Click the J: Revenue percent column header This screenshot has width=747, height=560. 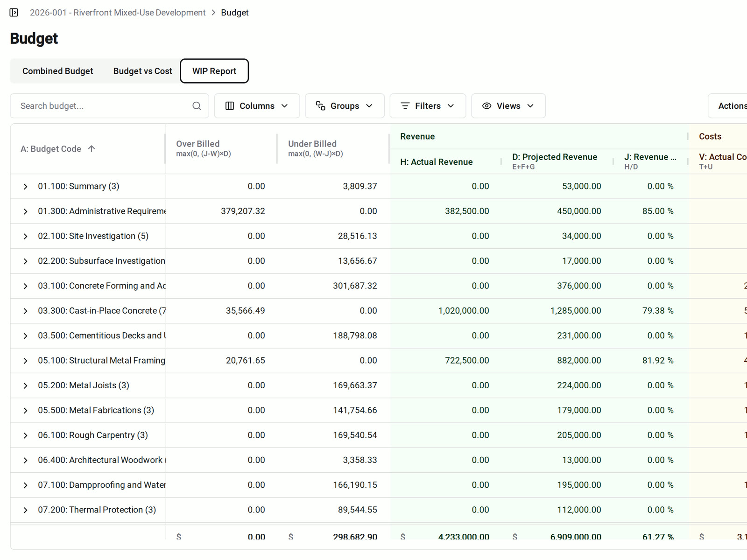651,161
